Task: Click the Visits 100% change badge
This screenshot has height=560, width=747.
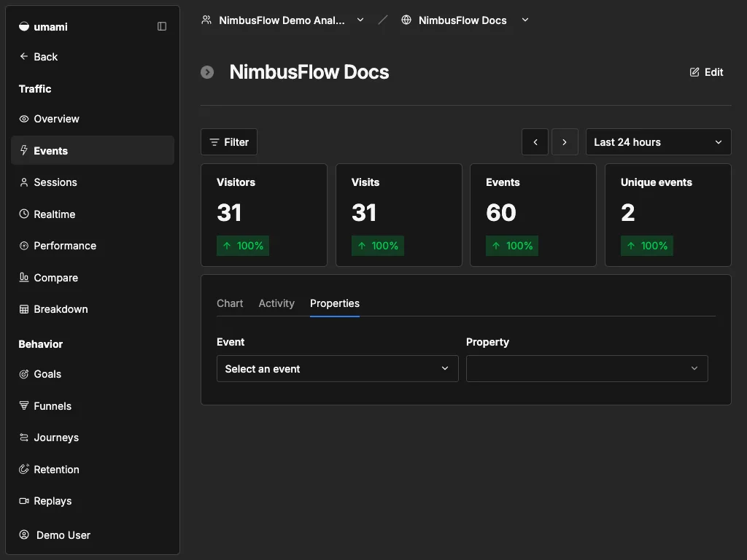Action: pos(378,246)
